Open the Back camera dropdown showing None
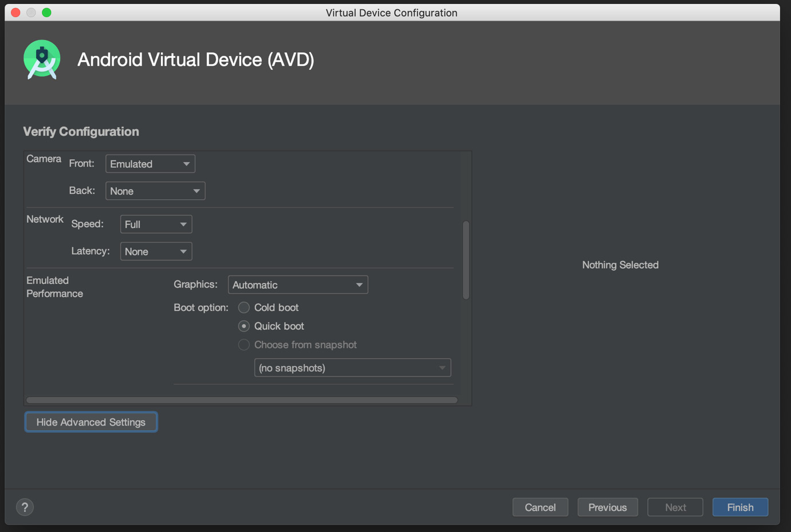The width and height of the screenshot is (791, 532). (x=155, y=191)
